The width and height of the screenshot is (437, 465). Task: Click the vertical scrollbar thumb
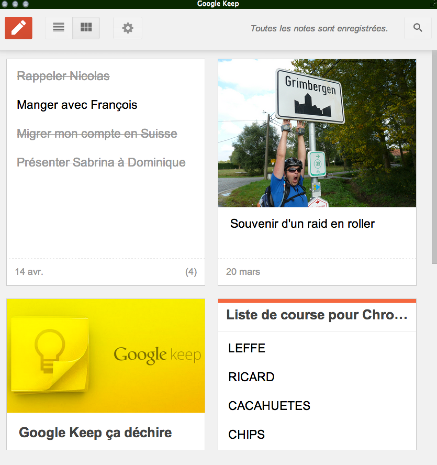(x=434, y=157)
